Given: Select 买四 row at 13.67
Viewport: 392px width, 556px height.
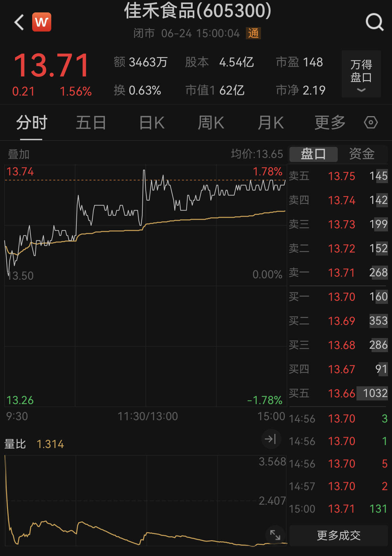Looking at the screenshot, I should [338, 369].
